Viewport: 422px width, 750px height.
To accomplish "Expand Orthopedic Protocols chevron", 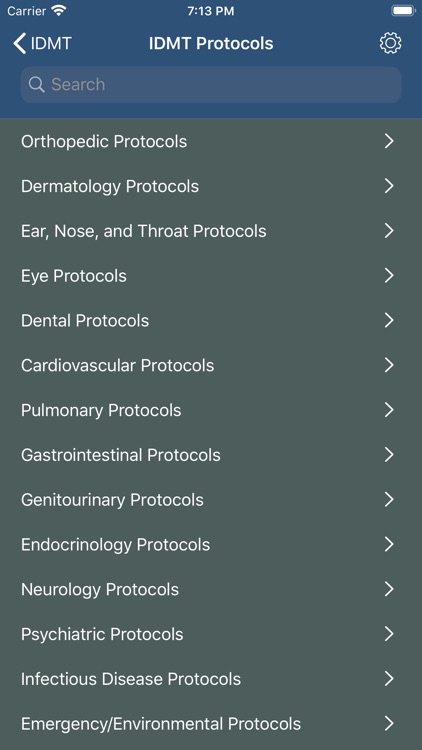I will pyautogui.click(x=389, y=141).
